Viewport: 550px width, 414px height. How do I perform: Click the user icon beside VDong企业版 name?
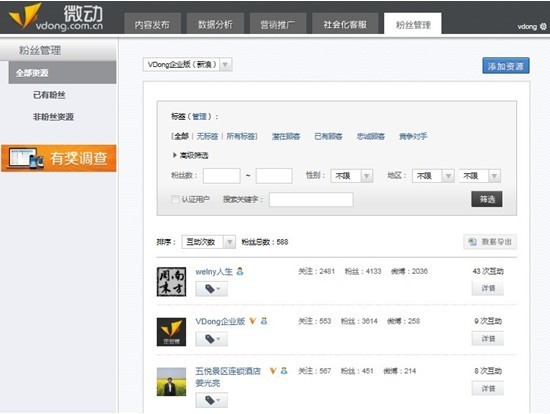264,321
